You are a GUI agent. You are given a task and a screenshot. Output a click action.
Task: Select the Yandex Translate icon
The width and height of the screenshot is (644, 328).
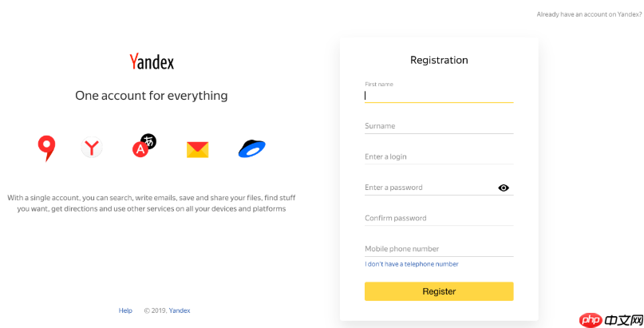pyautogui.click(x=144, y=146)
